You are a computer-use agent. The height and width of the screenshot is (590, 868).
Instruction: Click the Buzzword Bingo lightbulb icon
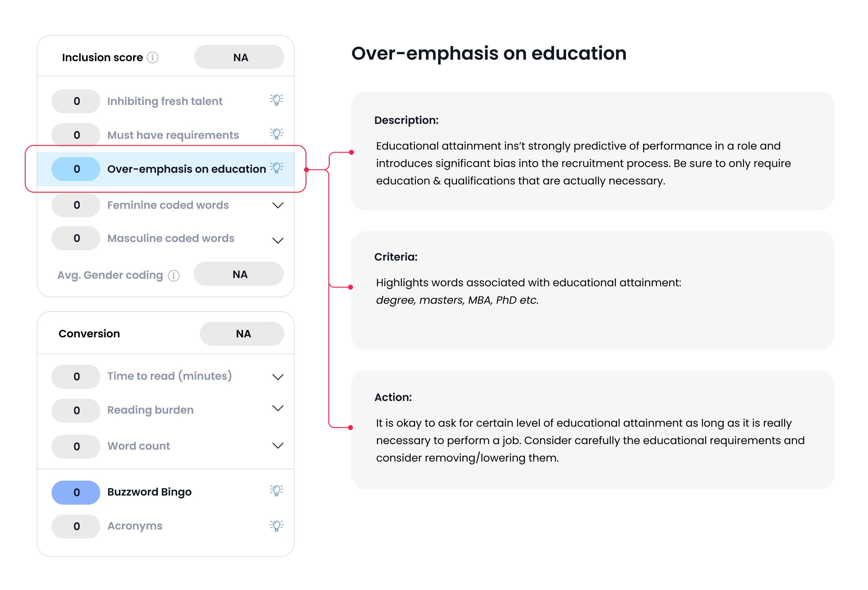(276, 491)
